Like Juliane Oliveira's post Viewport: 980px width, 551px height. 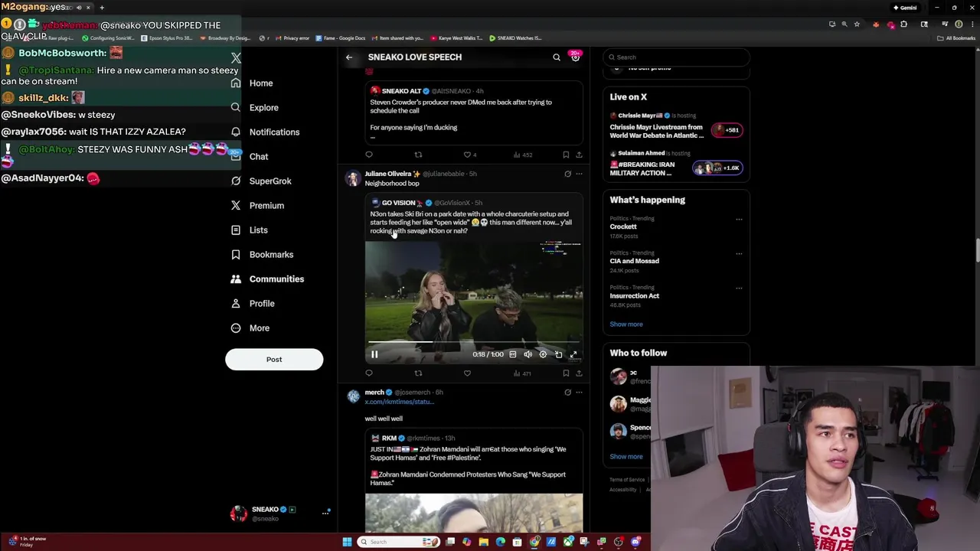(467, 373)
